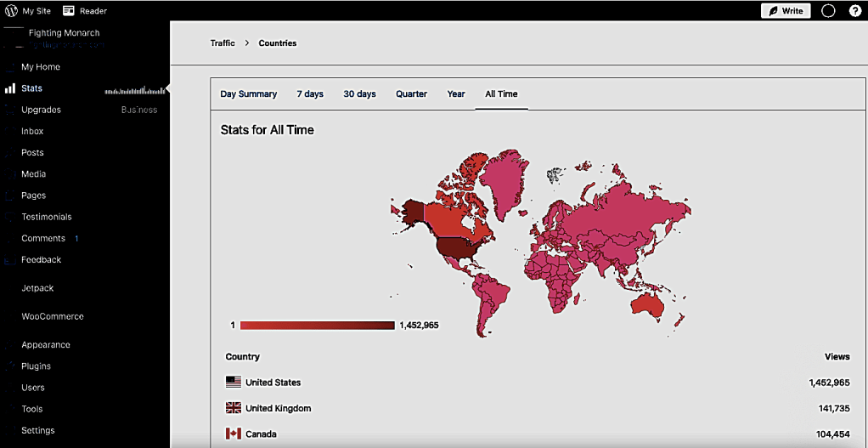
Task: Open the Reader icon in top bar
Action: pos(69,11)
